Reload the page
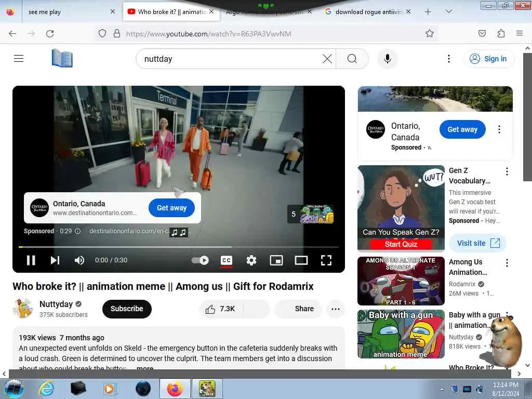 [50, 34]
